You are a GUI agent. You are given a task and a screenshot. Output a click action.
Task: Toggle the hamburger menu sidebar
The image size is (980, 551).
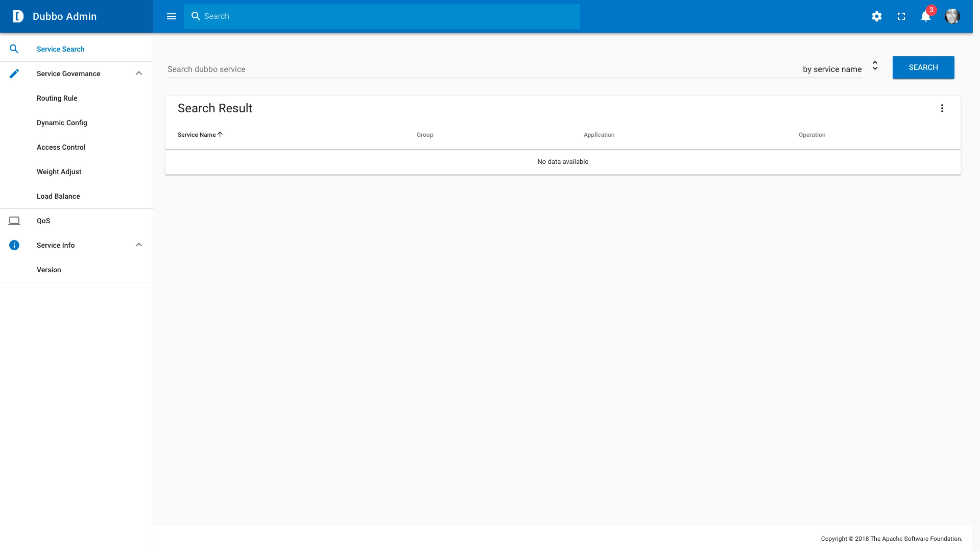(172, 16)
